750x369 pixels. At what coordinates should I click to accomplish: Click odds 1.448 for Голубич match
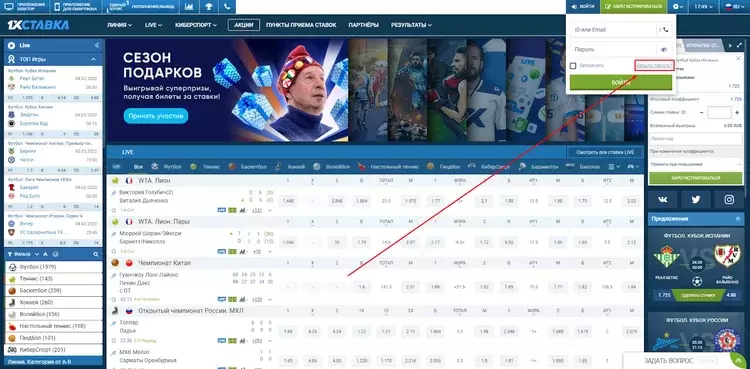[288, 201]
